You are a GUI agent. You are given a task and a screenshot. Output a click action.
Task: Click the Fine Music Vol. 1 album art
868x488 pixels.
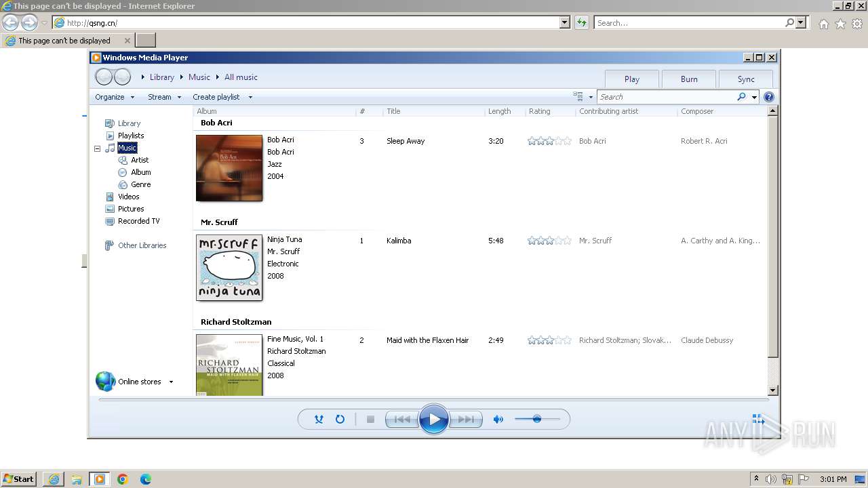(229, 365)
